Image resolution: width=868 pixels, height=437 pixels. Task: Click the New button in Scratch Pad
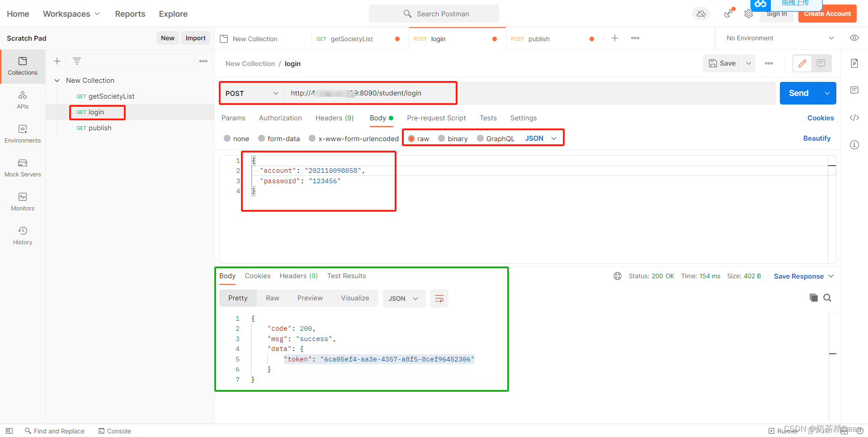(x=168, y=38)
